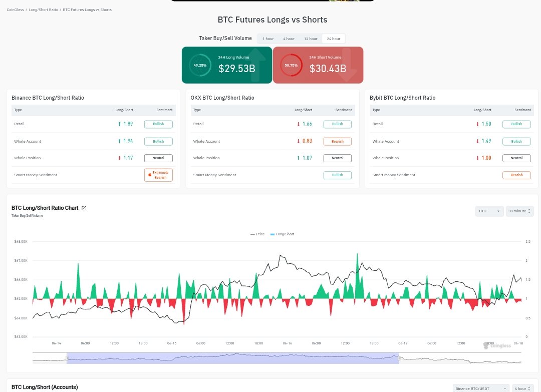Click the Binance Retail up arrow icon
Viewport: 541px width, 392px height.
[119, 124]
